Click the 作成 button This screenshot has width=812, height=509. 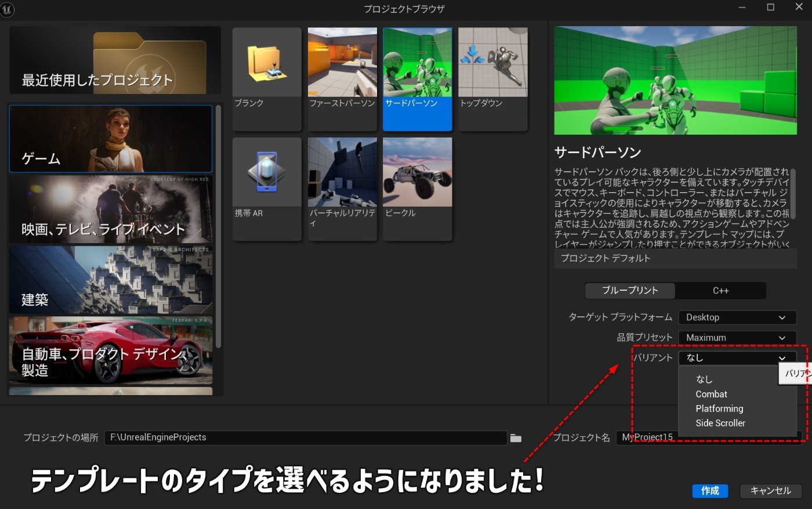coord(710,491)
